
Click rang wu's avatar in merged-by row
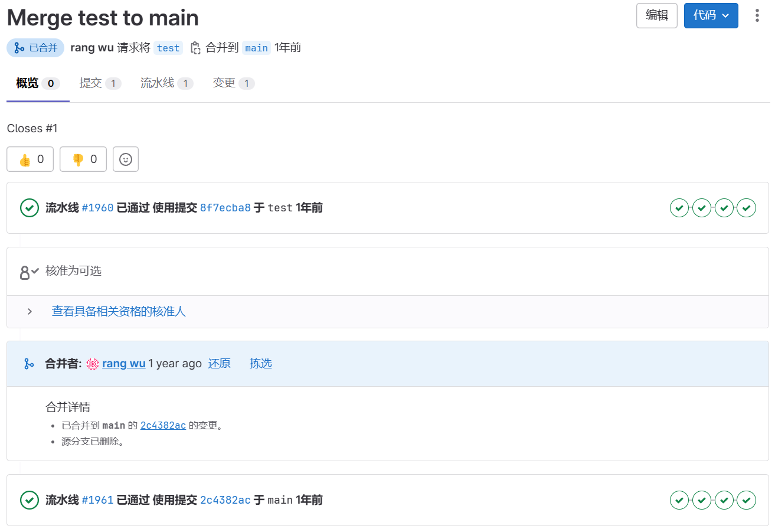click(x=93, y=364)
